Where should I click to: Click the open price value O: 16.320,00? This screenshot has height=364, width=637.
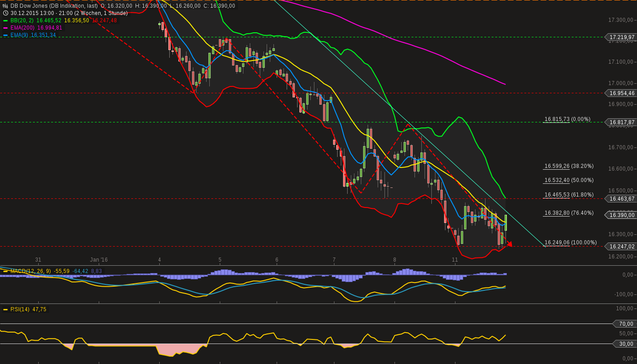point(116,6)
